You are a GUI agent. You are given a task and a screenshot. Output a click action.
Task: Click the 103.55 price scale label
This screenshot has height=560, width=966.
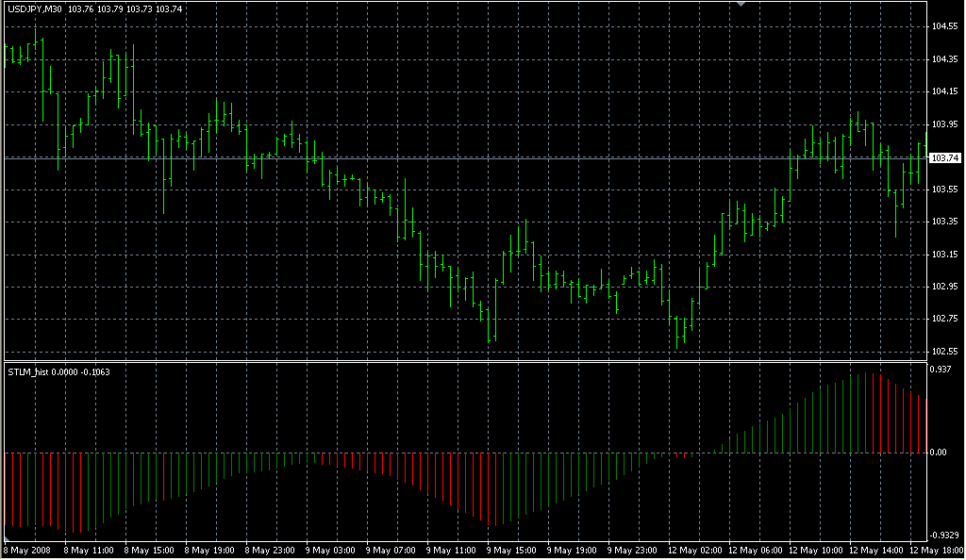(944, 189)
